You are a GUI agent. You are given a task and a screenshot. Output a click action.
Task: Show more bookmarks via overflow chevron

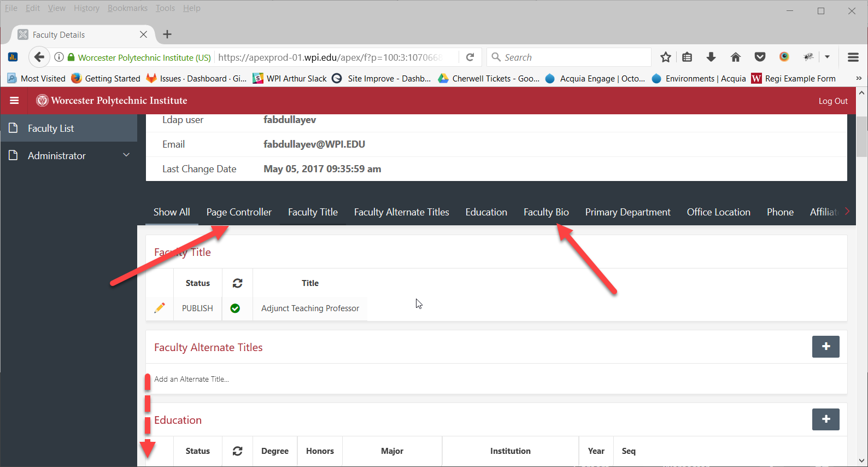(x=858, y=79)
